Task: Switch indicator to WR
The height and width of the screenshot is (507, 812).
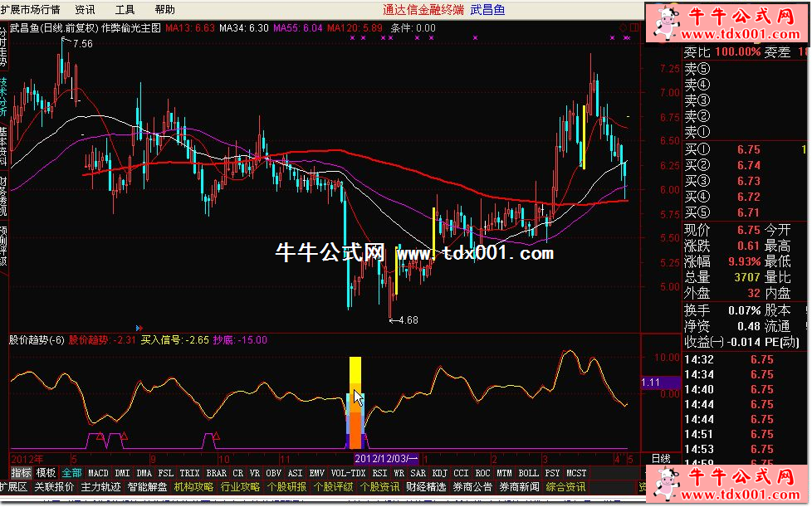Action: coord(399,473)
